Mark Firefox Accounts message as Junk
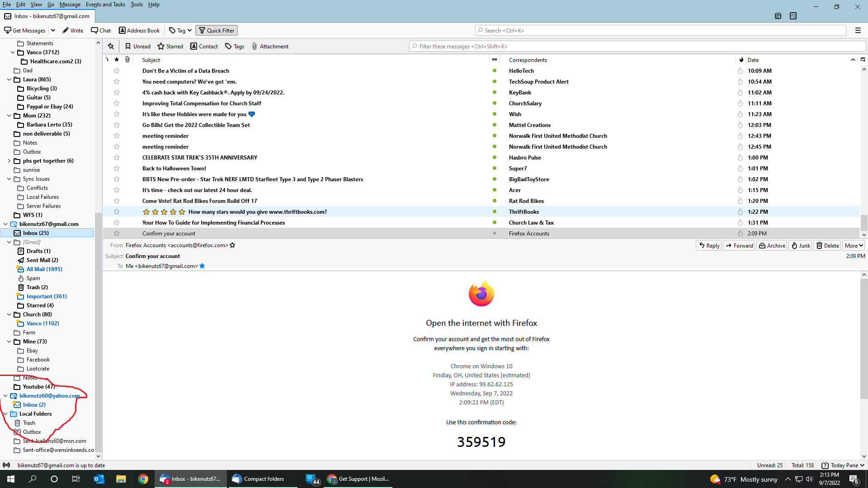The height and width of the screenshot is (488, 868). click(x=800, y=245)
